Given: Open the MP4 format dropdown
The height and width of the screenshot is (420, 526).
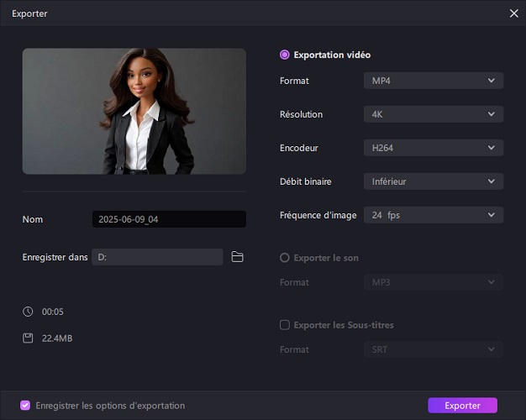Looking at the screenshot, I should click(x=434, y=81).
